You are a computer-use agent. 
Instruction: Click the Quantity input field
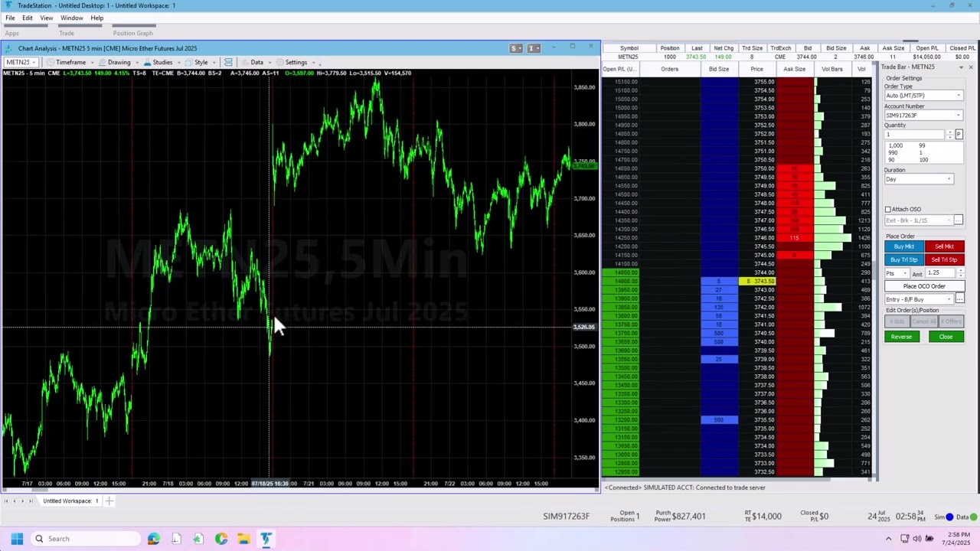[916, 135]
